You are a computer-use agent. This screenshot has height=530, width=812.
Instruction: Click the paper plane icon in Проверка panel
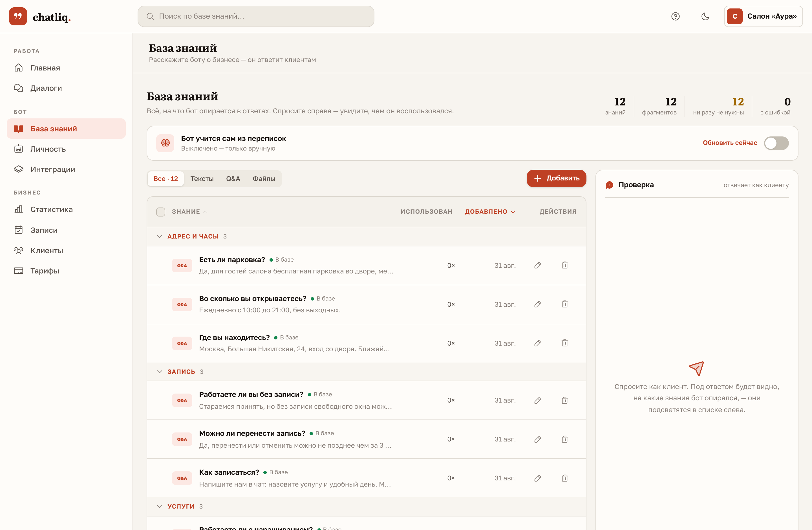(696, 368)
